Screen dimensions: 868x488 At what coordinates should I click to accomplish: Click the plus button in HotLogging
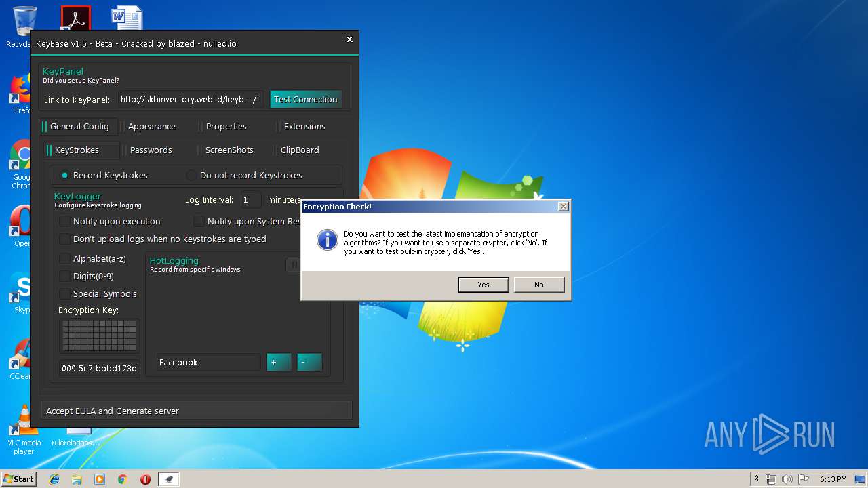279,363
